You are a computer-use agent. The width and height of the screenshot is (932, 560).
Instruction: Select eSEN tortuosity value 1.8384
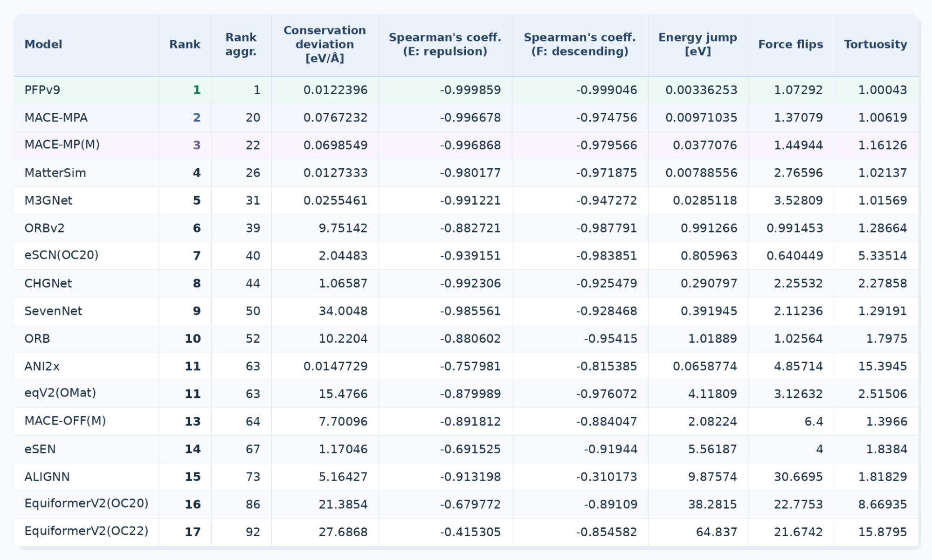coord(886,449)
